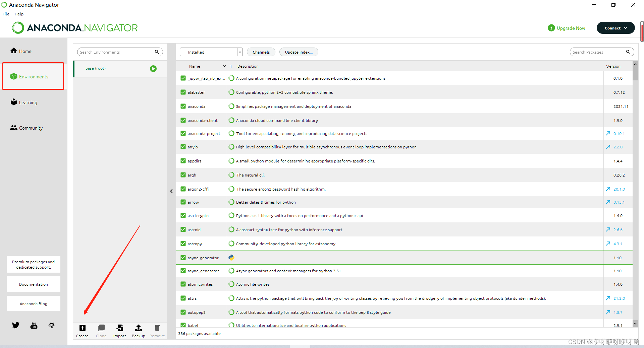The width and height of the screenshot is (644, 348).
Task: Click the Python icon in async-generator row
Action: click(231, 258)
